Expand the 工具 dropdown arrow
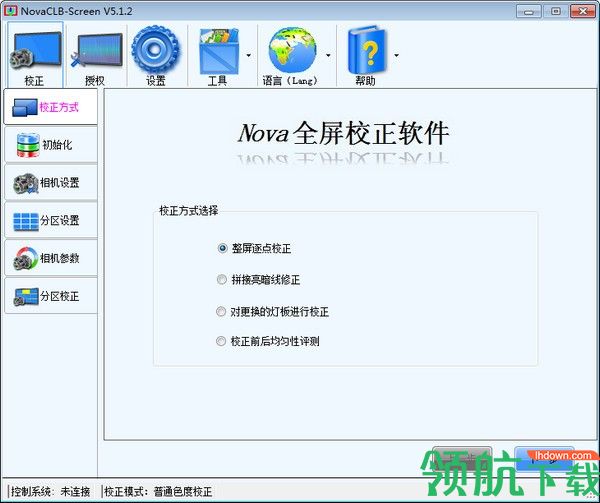This screenshot has width=600, height=503. (249, 55)
